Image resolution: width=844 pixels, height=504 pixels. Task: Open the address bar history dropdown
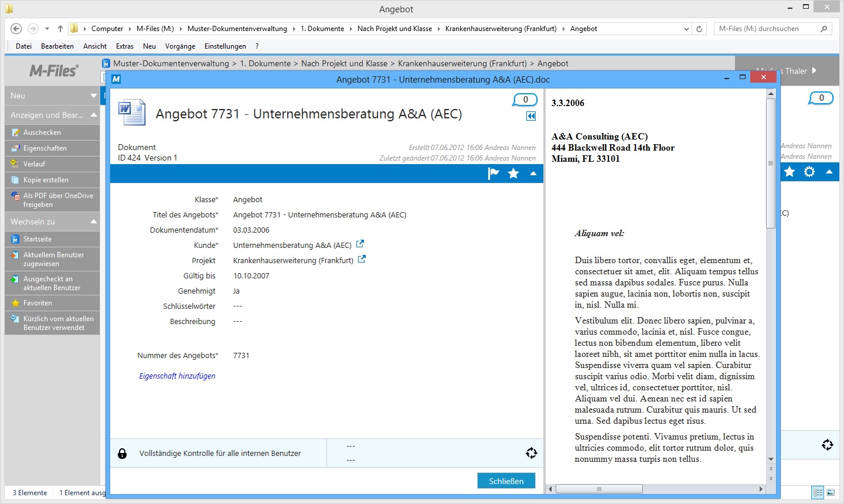point(686,29)
